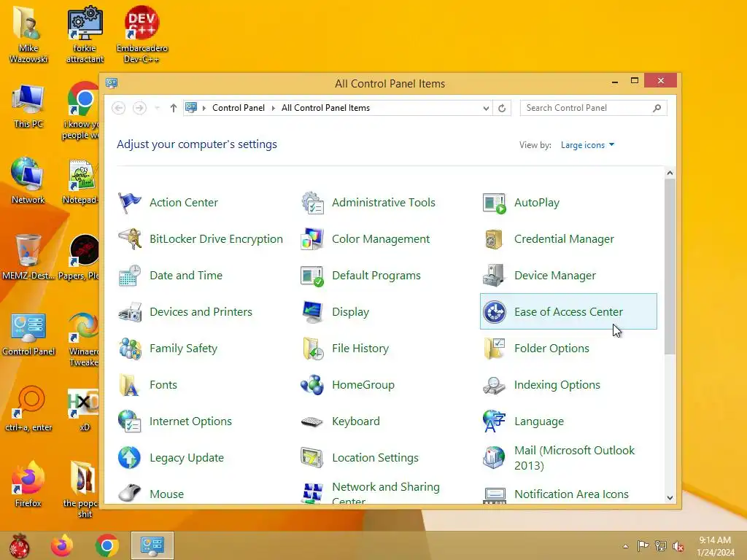The image size is (747, 560).
Task: Select the Mike Wazowski desktop folder
Action: tap(28, 34)
